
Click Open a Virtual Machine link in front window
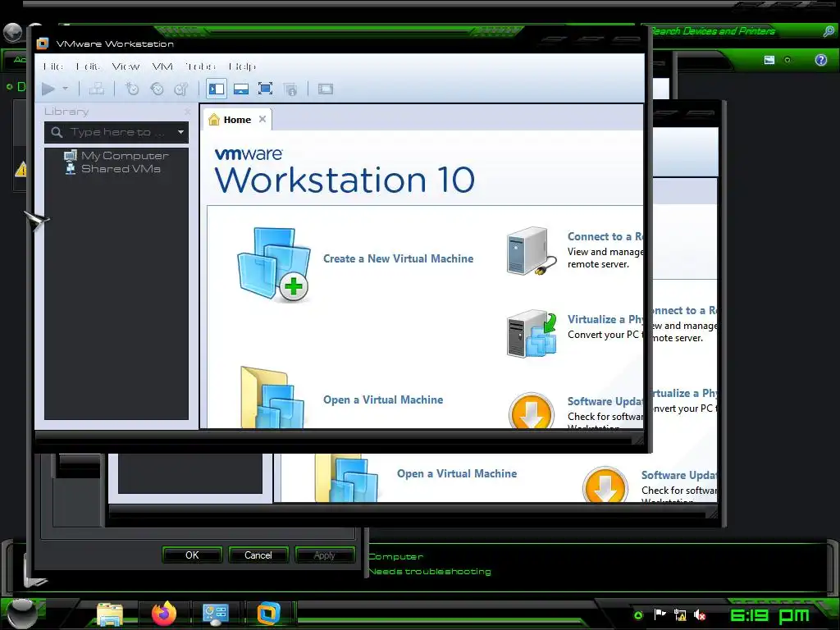383,399
